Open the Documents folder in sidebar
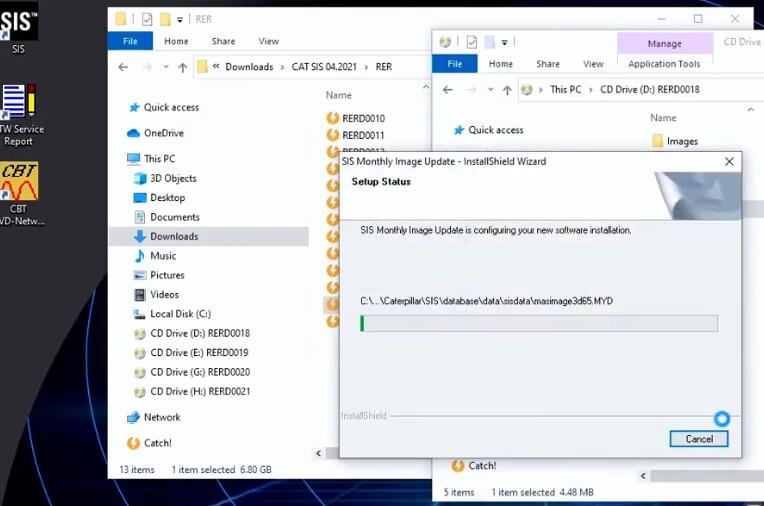The image size is (764, 506). (174, 217)
